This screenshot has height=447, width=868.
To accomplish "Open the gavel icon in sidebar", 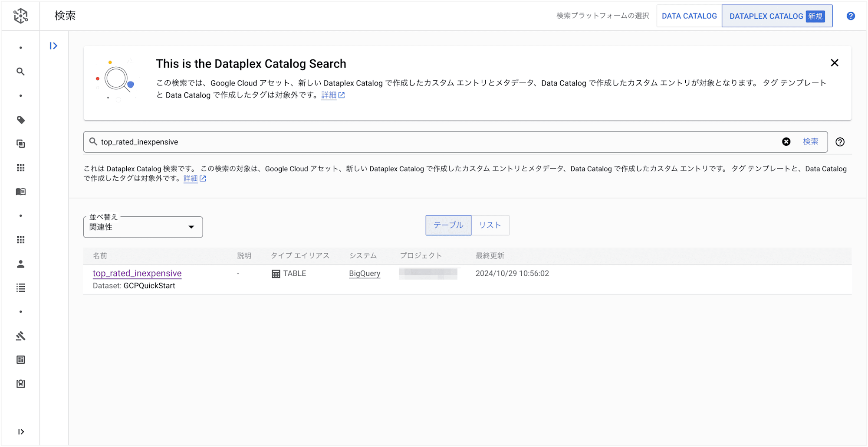I will pos(20,336).
